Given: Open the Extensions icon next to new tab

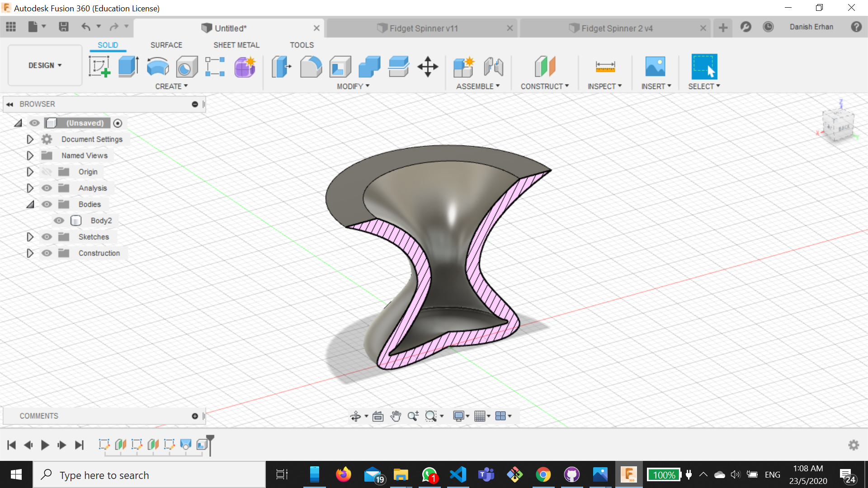Looking at the screenshot, I should click(746, 27).
